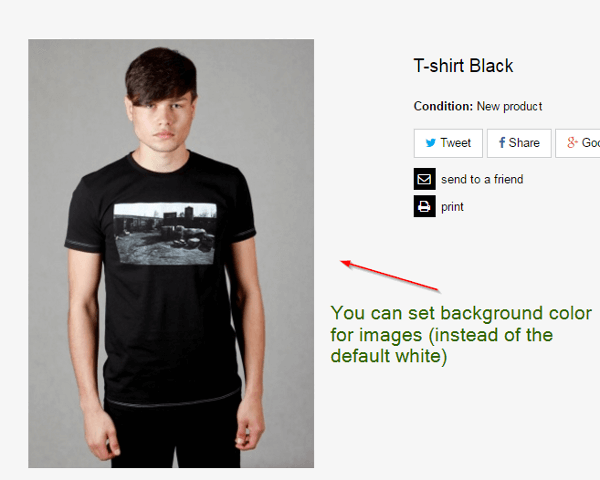Click the green background color annotation text
The width and height of the screenshot is (600, 480).
click(x=460, y=335)
